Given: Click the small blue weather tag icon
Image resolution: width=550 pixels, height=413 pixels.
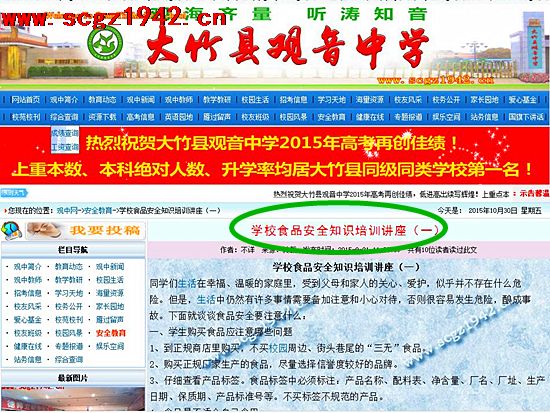Looking at the screenshot, I should tap(14, 193).
